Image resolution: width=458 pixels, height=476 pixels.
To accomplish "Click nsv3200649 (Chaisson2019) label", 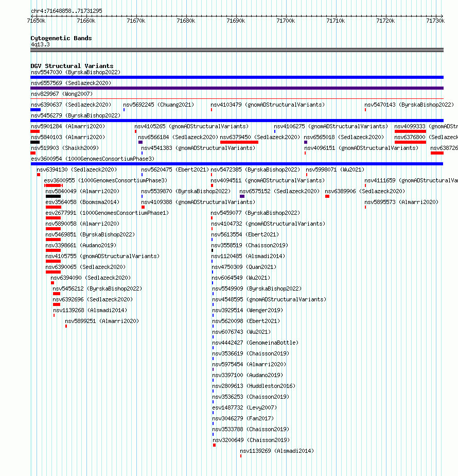I will click(x=251, y=440).
